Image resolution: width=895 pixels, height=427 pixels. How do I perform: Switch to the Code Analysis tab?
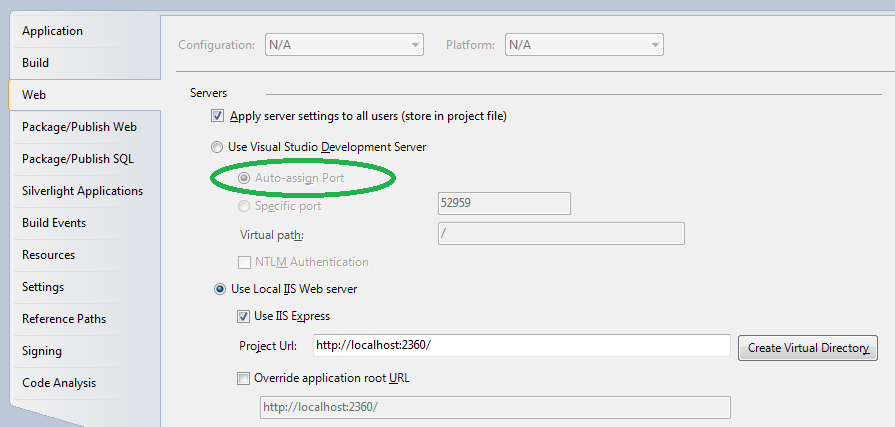(x=59, y=383)
